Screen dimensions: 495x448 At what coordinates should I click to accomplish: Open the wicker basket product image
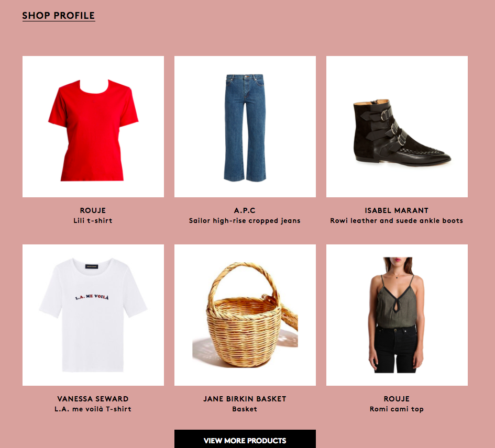245,315
